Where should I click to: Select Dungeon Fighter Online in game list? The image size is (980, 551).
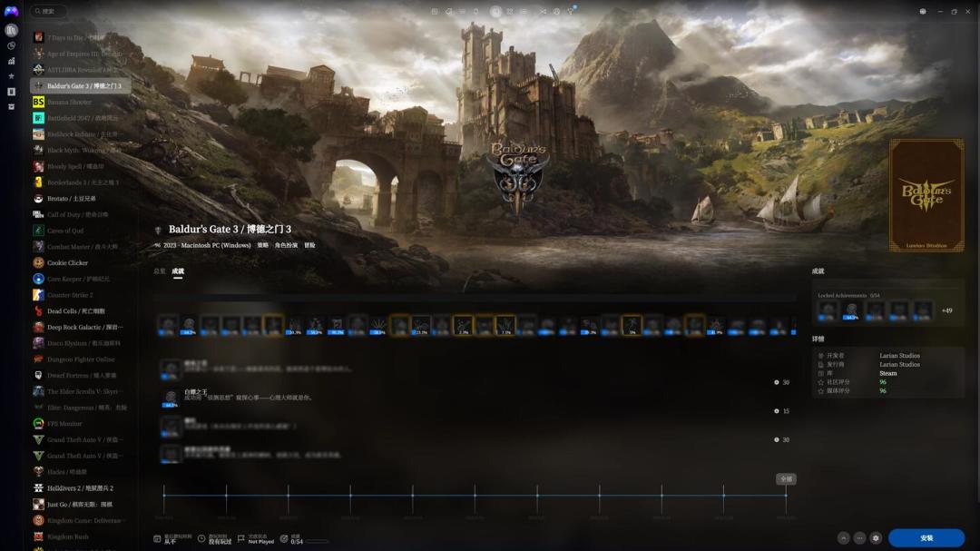[x=81, y=359]
